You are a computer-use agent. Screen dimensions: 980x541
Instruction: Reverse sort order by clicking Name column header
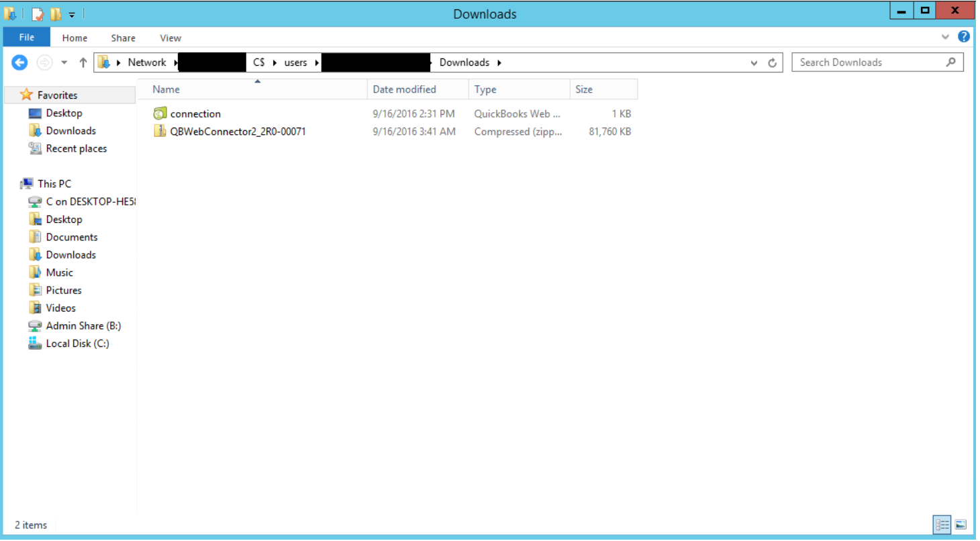[165, 89]
